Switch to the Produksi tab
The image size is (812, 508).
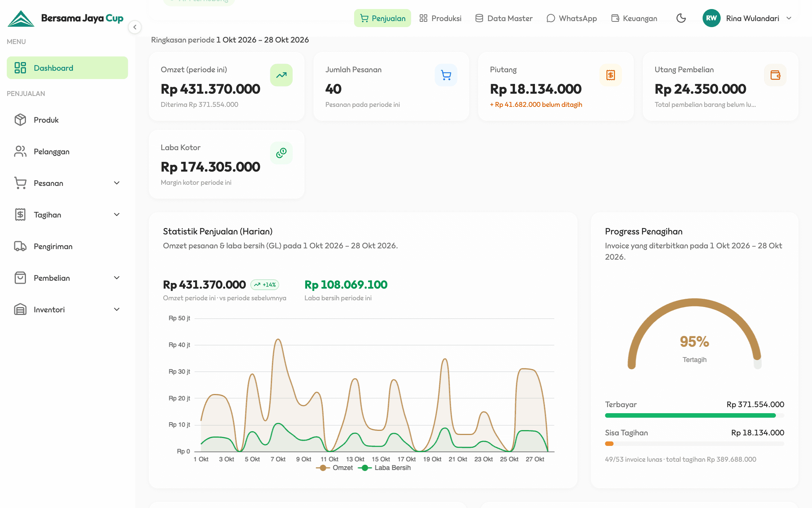click(440, 18)
